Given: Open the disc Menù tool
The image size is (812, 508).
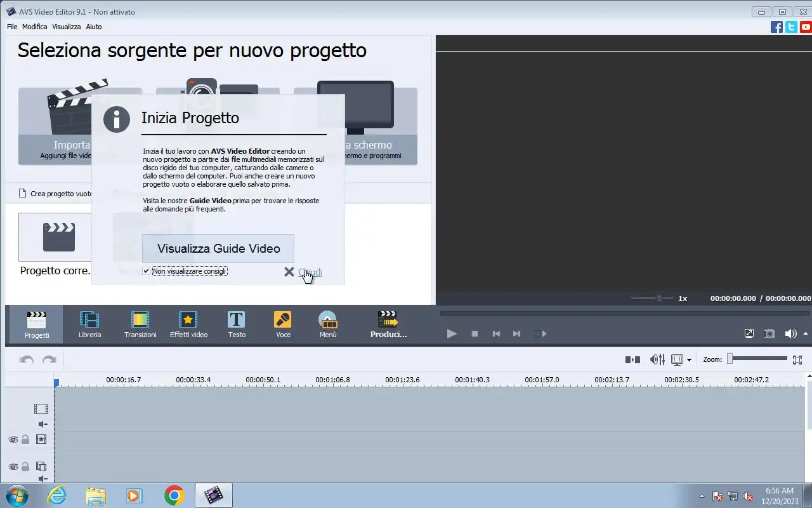Looking at the screenshot, I should tap(328, 324).
